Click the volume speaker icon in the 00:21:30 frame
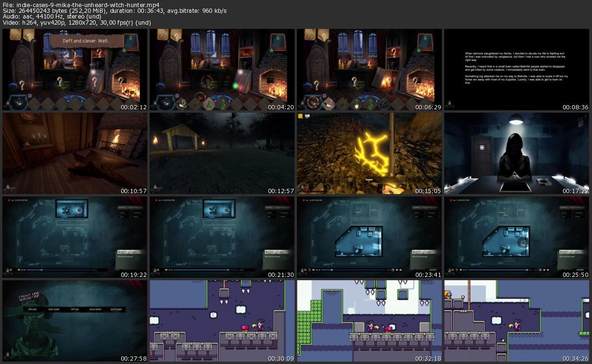The width and height of the screenshot is (592, 364). (166, 270)
